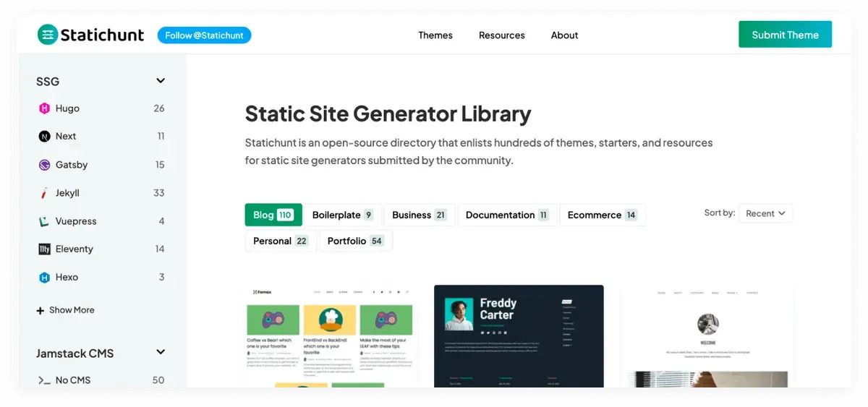The height and width of the screenshot is (407, 868).
Task: Click the Submit Theme button
Action: pyautogui.click(x=785, y=35)
